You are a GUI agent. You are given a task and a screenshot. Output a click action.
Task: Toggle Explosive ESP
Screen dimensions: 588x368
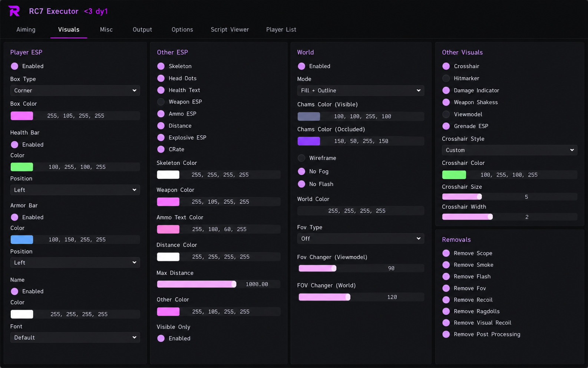click(161, 138)
